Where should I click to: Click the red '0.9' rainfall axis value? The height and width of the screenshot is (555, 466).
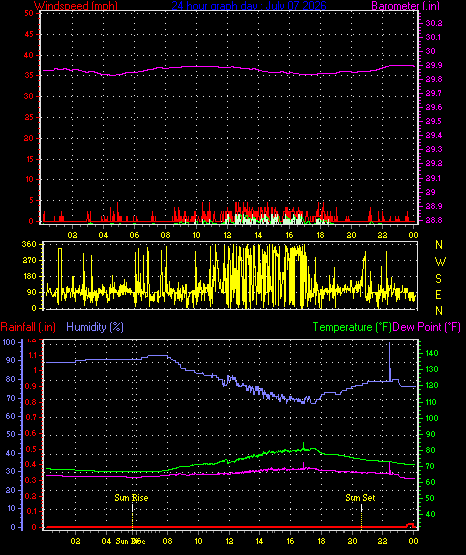pos(30,386)
